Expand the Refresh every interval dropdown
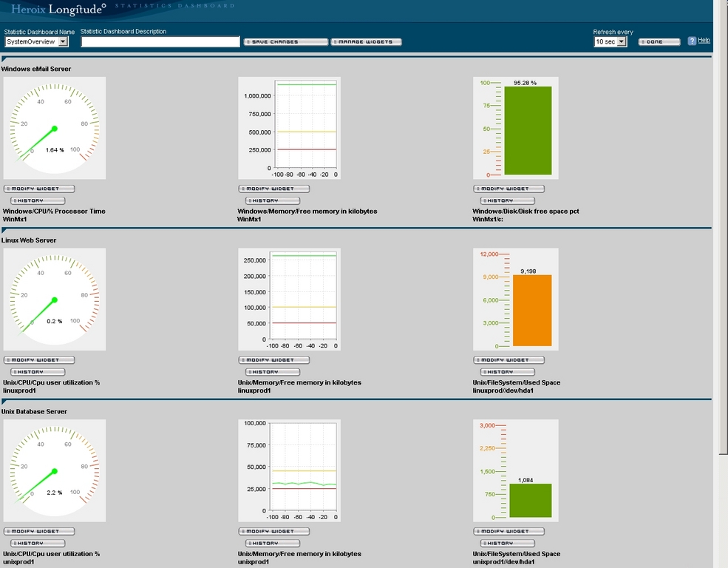 [622, 42]
